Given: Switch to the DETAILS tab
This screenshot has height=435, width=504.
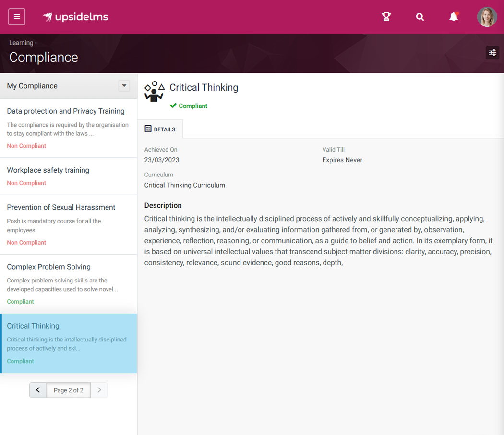Looking at the screenshot, I should click(x=160, y=129).
